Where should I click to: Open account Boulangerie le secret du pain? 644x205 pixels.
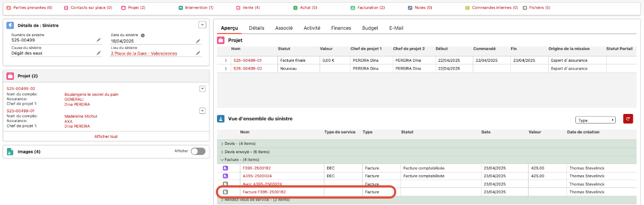(91, 94)
